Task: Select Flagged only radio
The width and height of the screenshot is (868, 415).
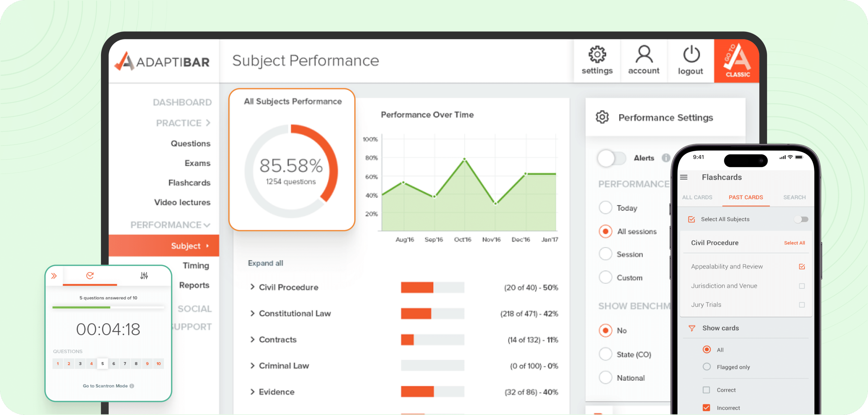Action: click(x=707, y=366)
